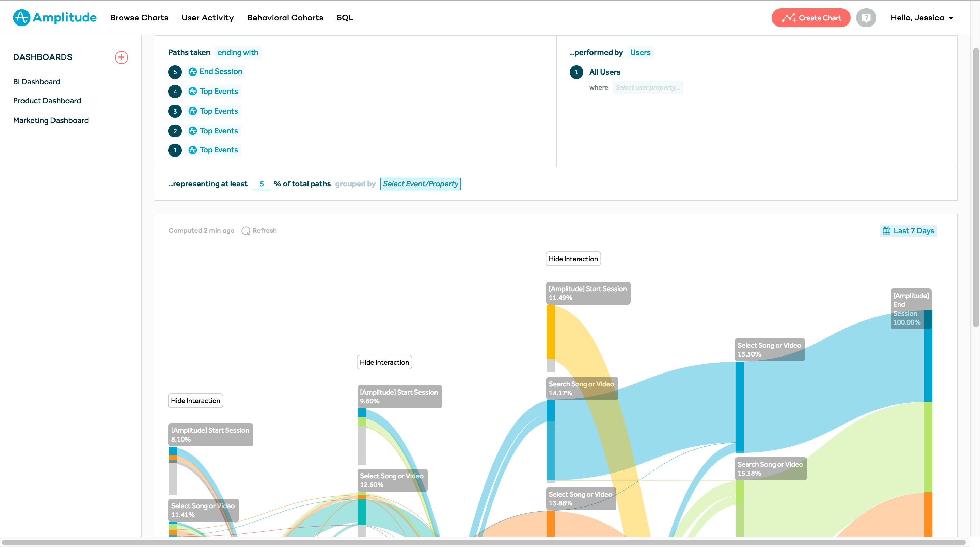This screenshot has width=980, height=547.
Task: Click the chart icon in Create Chart
Action: 789,18
